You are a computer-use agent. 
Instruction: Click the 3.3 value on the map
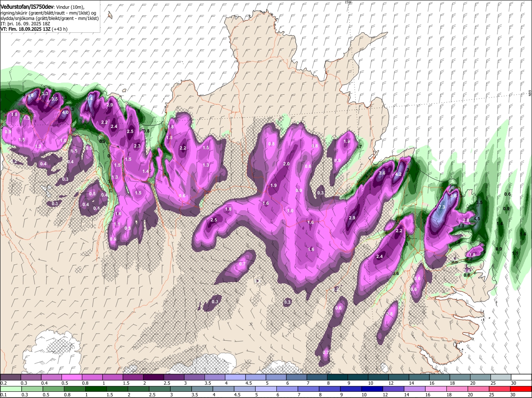[x=45, y=94]
